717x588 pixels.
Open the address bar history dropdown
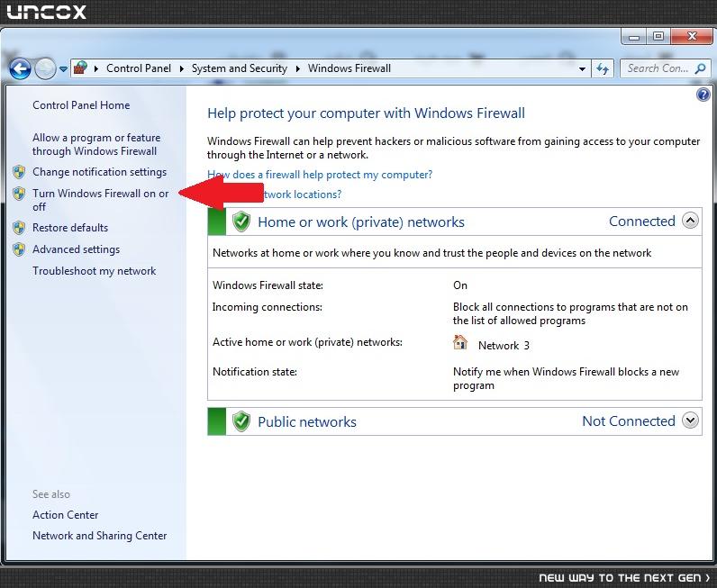(582, 69)
